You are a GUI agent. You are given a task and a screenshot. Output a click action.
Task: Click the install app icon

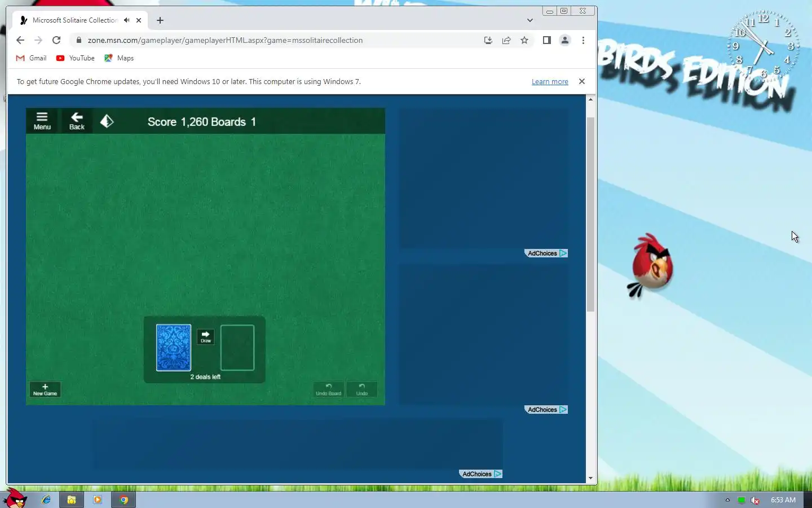(x=488, y=40)
